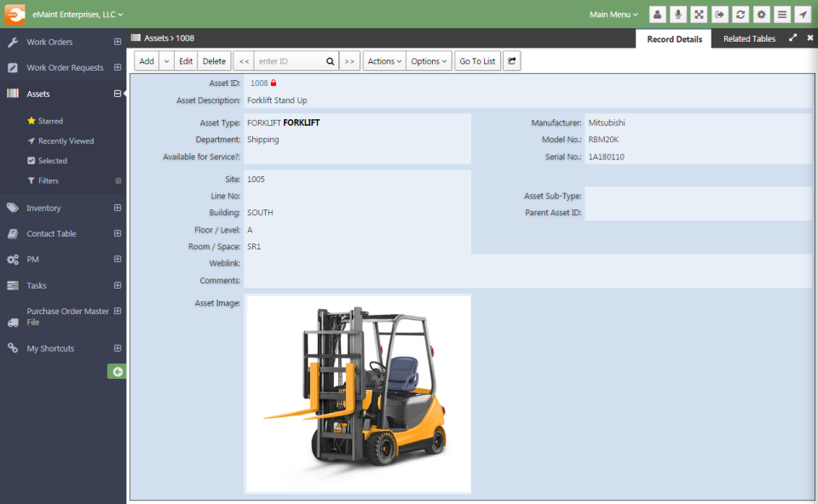Open the Main Menu
Screen dimensions: 818x504
[613, 14]
